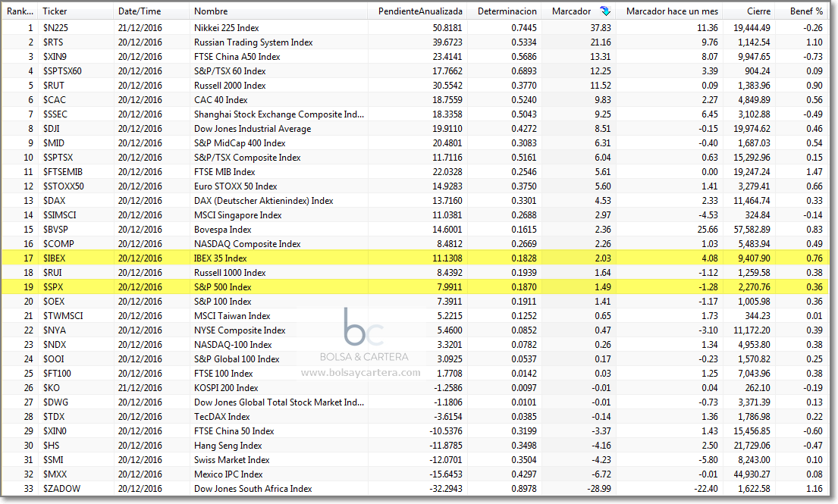Viewport: 838px width, 504px height.
Task: Click the Marcador value 37.83
Action: pyautogui.click(x=601, y=28)
